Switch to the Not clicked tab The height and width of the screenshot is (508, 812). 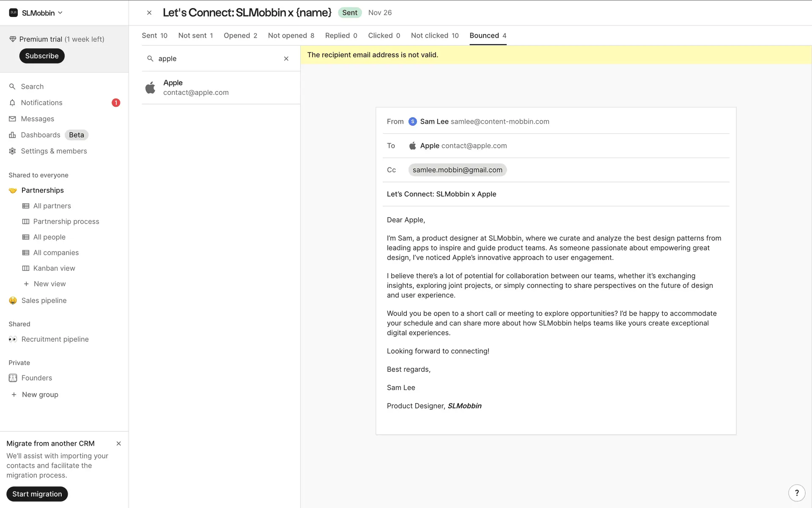coord(434,36)
